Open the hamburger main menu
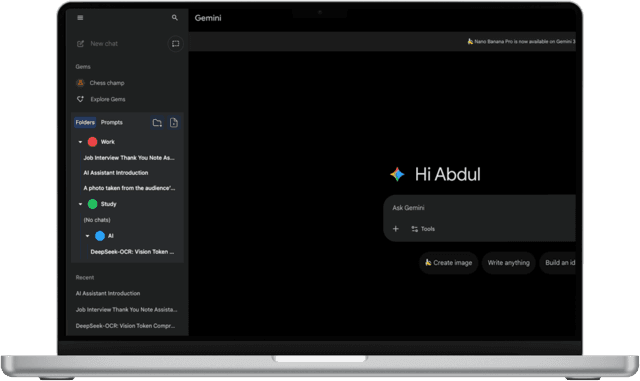The image size is (640, 381). 80,18
